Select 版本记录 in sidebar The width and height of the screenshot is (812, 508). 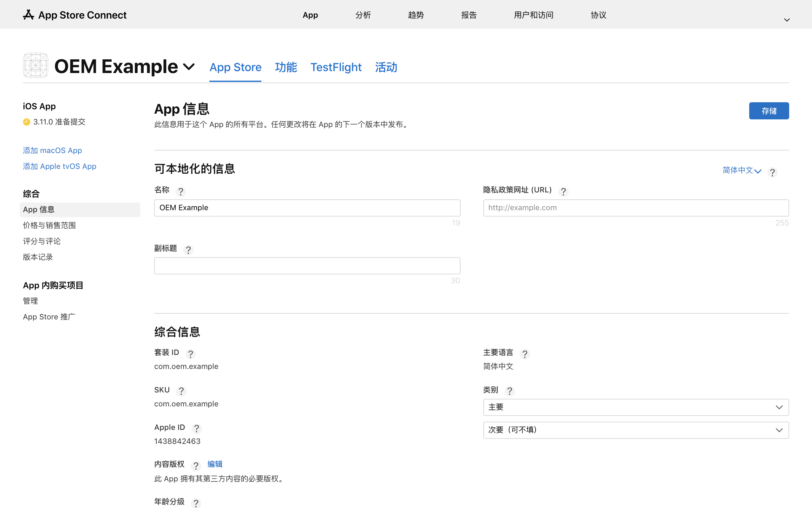(38, 257)
